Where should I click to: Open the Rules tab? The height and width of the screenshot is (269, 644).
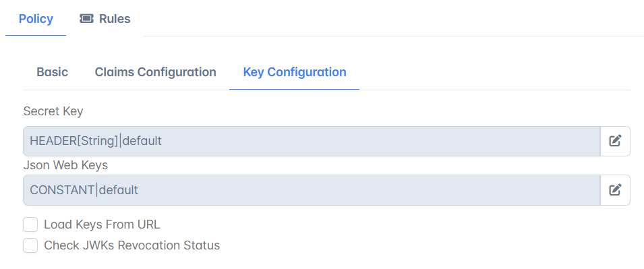[x=105, y=19]
